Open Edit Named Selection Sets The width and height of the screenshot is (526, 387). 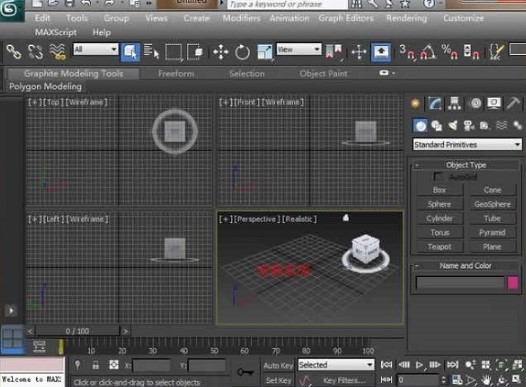(496, 52)
